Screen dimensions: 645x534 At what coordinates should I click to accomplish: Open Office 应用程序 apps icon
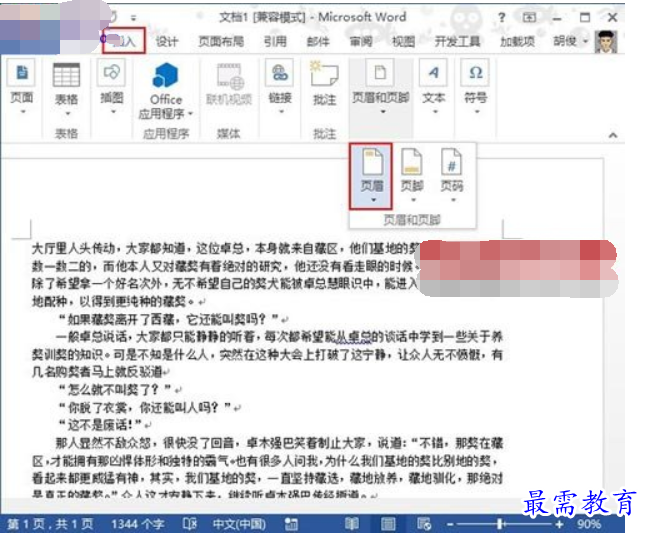165,75
